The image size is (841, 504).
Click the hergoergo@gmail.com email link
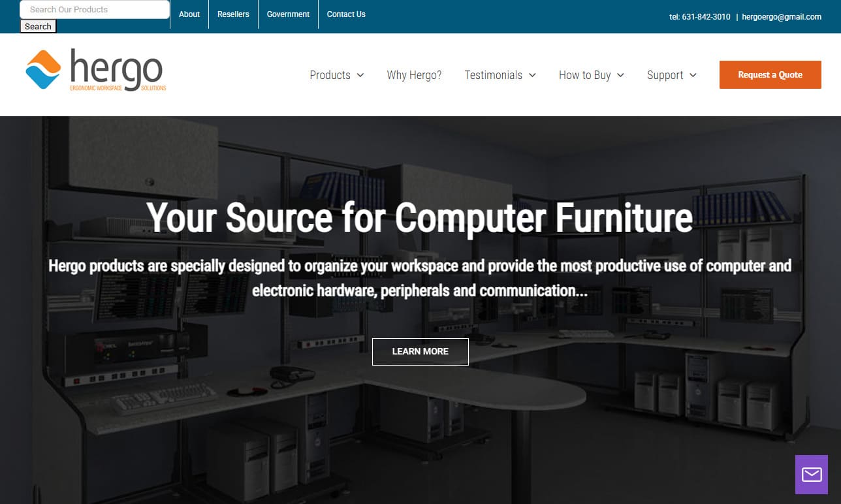781,16
